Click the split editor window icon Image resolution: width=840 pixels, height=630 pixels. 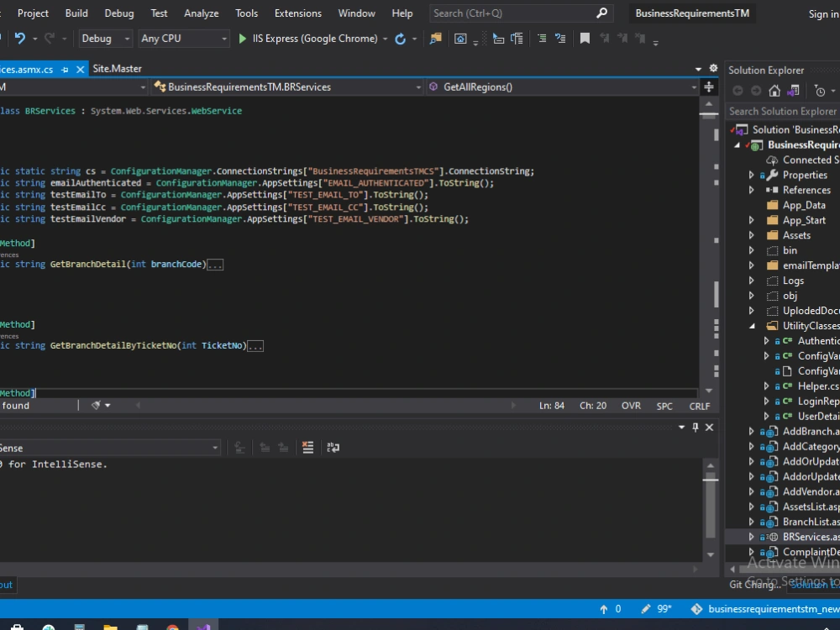click(x=709, y=87)
